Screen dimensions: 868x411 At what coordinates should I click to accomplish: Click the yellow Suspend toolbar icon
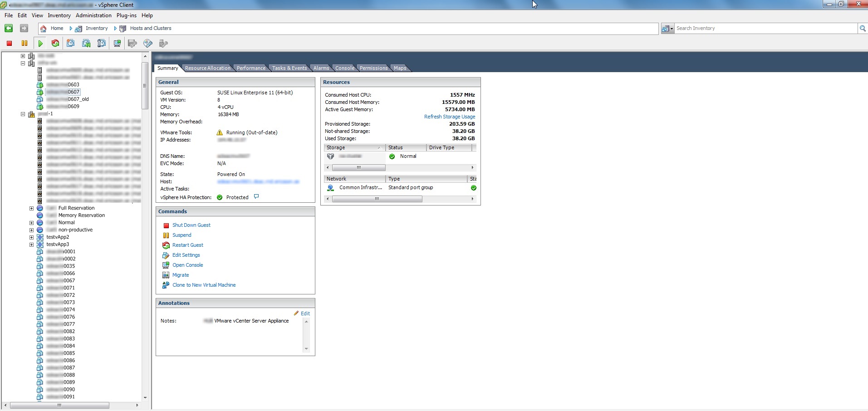tap(25, 43)
